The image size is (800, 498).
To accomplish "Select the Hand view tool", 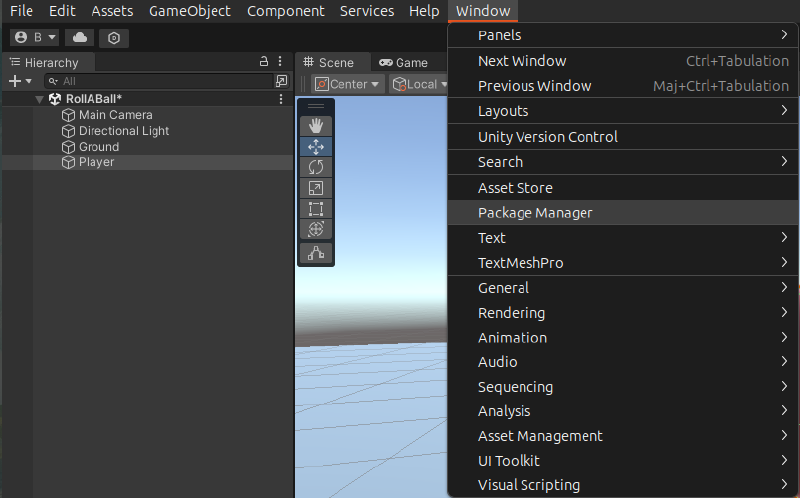I will 316,126.
